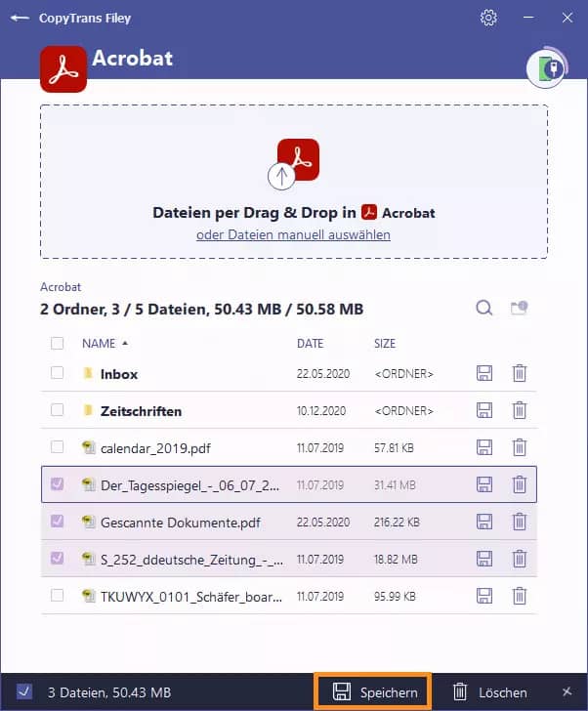Image resolution: width=588 pixels, height=711 pixels.
Task: Click the S_252_ddeutsche_Zeitung file name
Action: point(191,560)
